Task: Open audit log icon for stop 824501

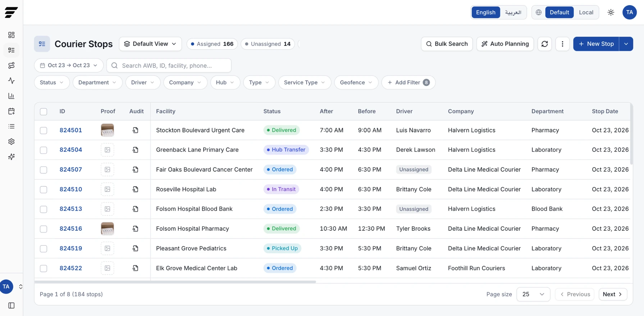Action: click(x=136, y=130)
